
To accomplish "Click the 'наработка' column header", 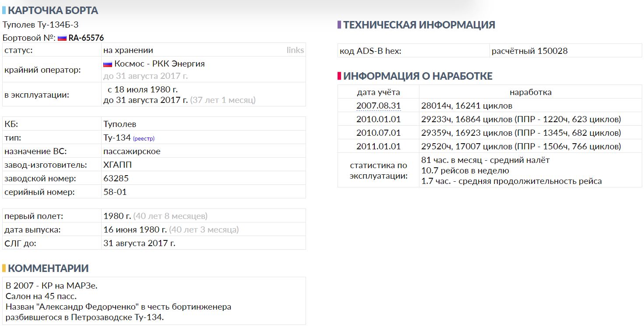I will click(x=531, y=92).
